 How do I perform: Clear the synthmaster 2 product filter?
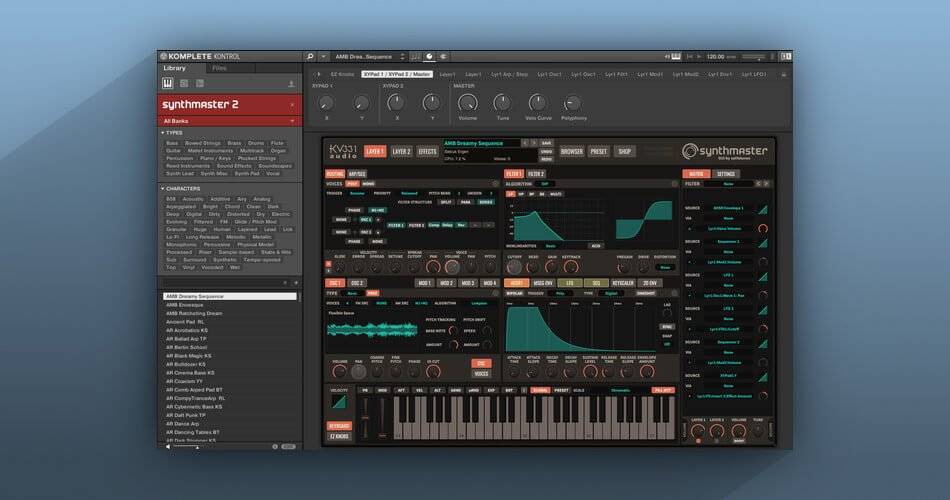292,105
